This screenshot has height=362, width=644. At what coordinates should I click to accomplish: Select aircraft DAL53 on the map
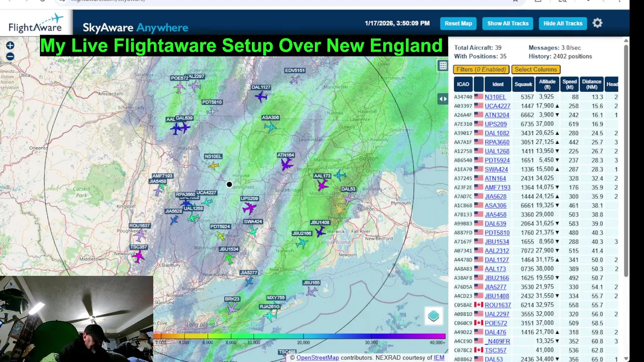tap(348, 198)
